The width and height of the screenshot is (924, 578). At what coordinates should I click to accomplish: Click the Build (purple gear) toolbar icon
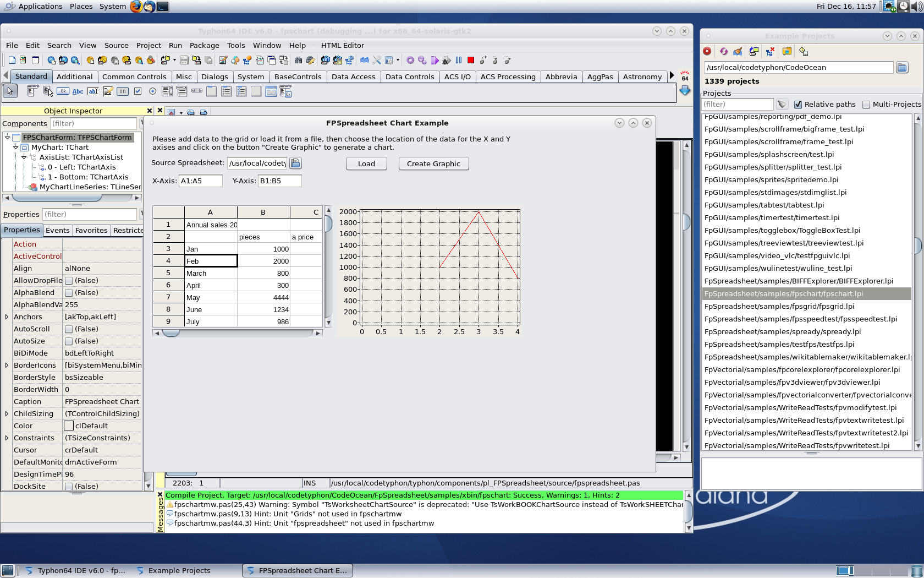coord(410,60)
